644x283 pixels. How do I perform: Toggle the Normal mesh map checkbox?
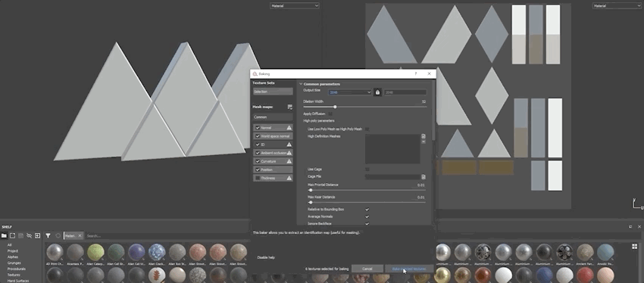[x=258, y=128]
